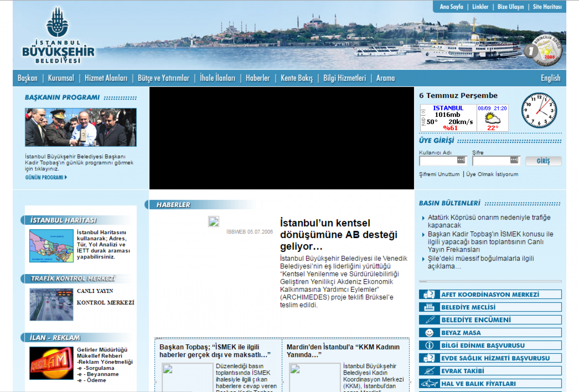This screenshot has width=579, height=392.
Task: Open Belediye Encümeni pen icon
Action: [x=429, y=320]
